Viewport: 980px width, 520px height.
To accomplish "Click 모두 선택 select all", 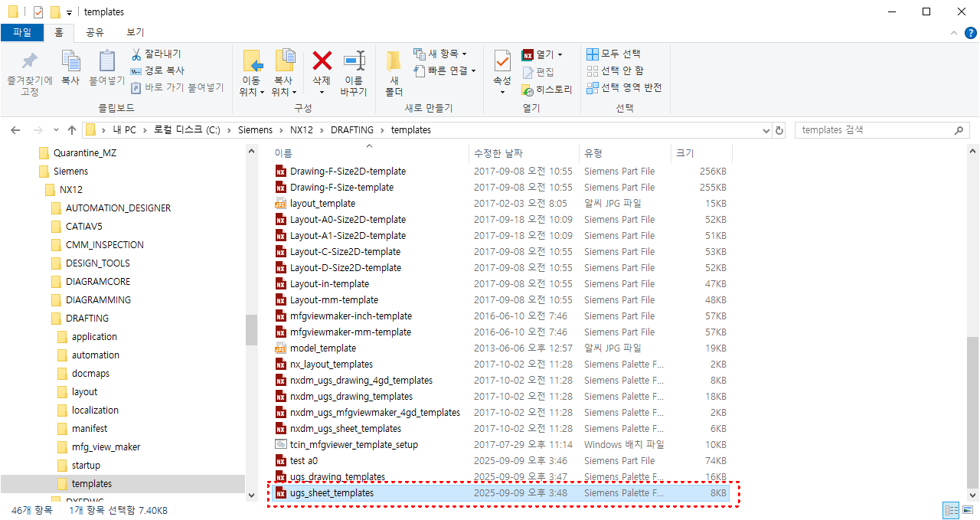I will 614,54.
